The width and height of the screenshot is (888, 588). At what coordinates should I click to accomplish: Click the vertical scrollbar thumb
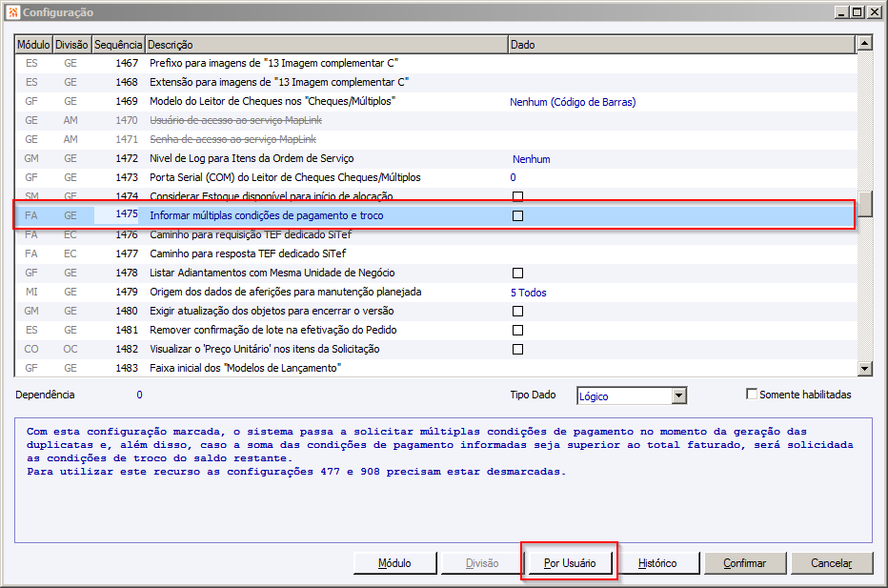coord(864,205)
